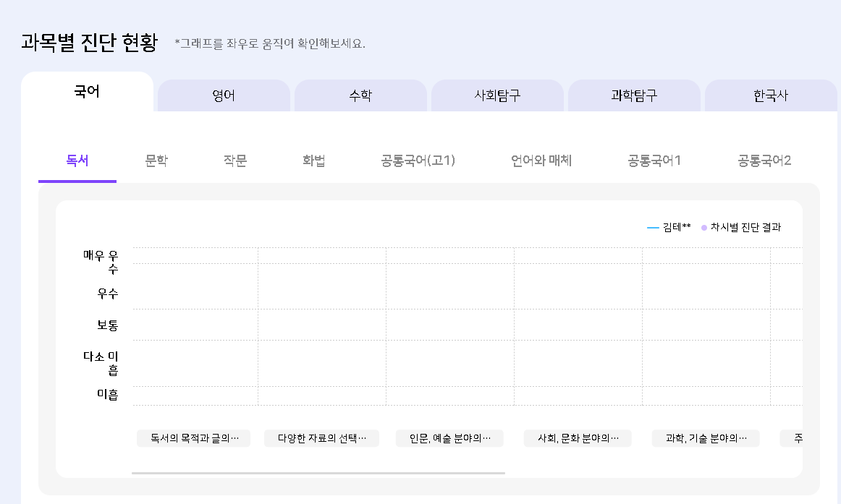Viewport: 841px width, 504px height.
Task: Open the 공통국어2 sub-tab
Action: (764, 161)
